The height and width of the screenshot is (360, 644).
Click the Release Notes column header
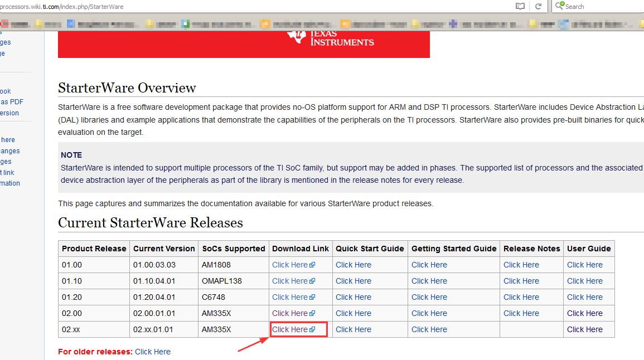coord(531,249)
